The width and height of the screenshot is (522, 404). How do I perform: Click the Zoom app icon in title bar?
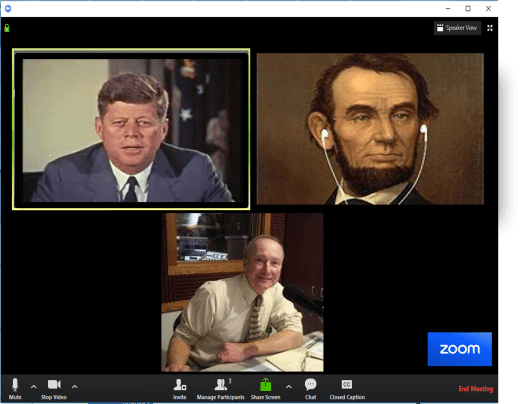coord(8,8)
